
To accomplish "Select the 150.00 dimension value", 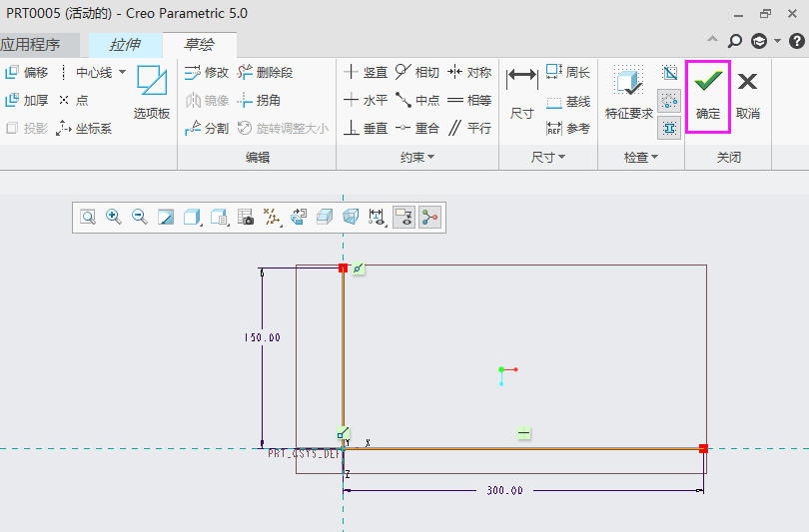I will (x=262, y=337).
